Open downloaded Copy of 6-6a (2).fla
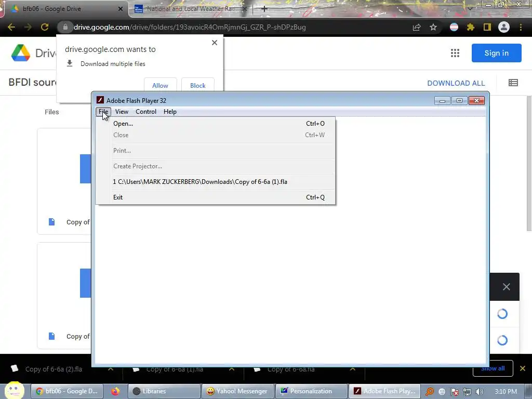Image resolution: width=532 pixels, height=399 pixels. (54, 369)
